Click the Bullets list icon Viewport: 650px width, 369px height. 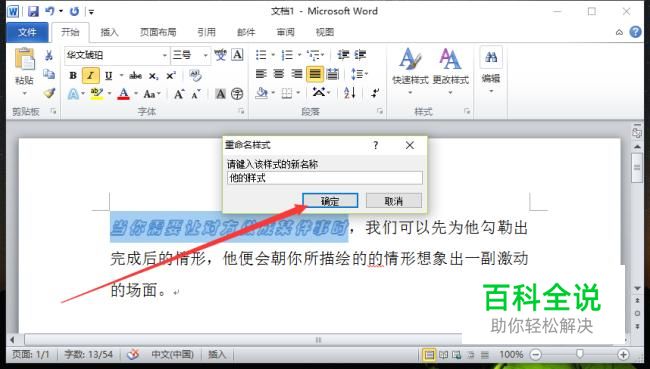click(x=261, y=55)
